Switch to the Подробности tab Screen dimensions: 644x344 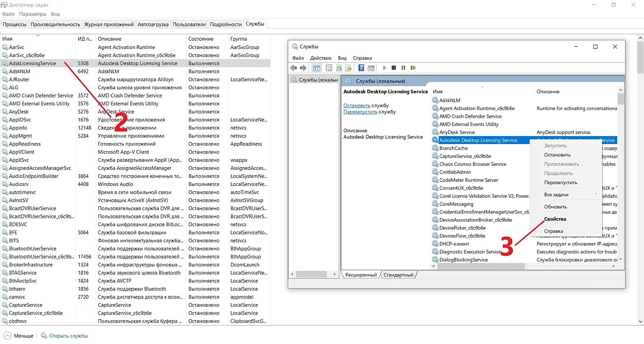(225, 24)
